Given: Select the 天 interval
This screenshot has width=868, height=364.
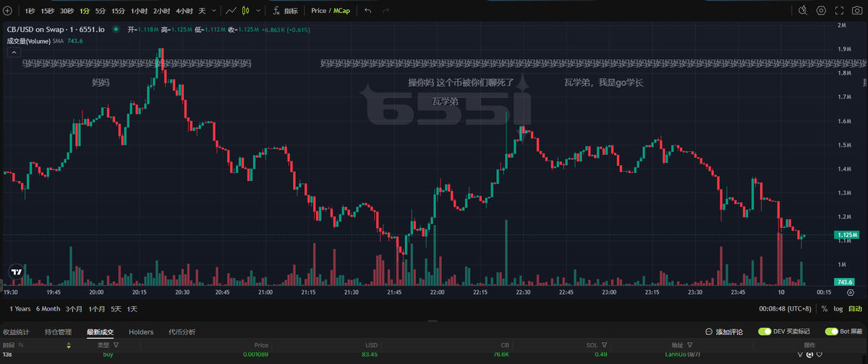Looking at the screenshot, I should (x=202, y=11).
